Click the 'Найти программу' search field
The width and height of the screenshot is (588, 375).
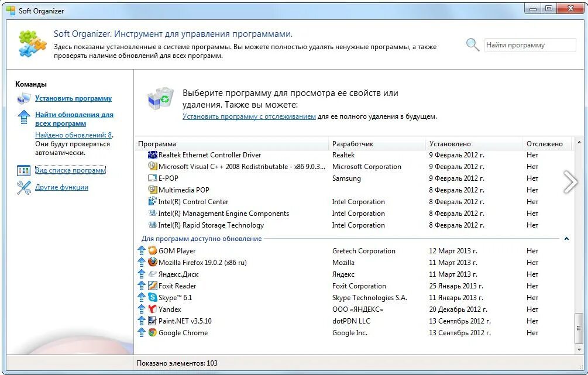tap(530, 45)
